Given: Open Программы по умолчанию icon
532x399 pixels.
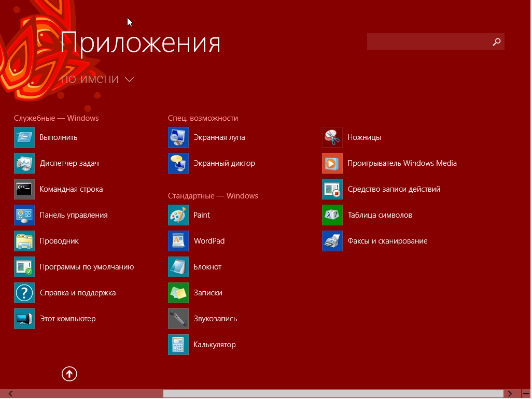Looking at the screenshot, I should (x=24, y=267).
